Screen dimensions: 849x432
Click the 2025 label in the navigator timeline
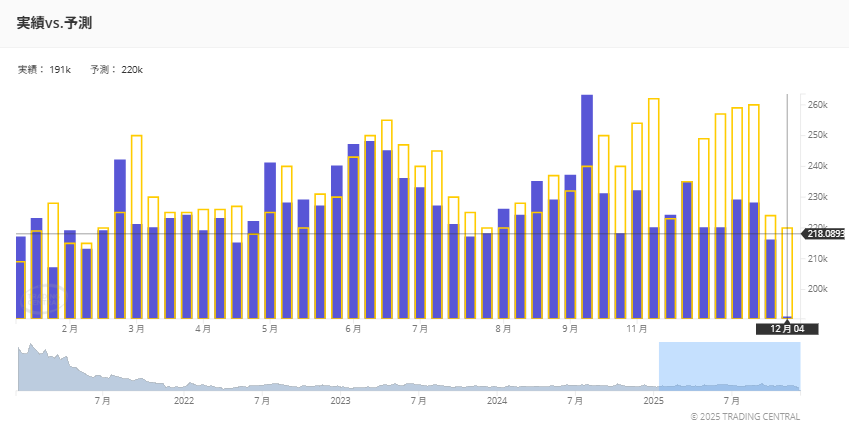(x=653, y=400)
